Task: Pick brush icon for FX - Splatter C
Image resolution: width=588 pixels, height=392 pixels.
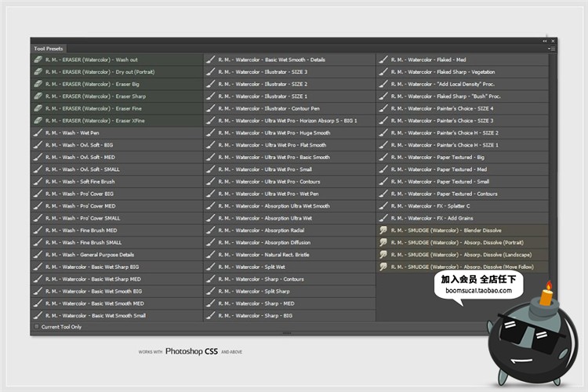Action: [383, 206]
